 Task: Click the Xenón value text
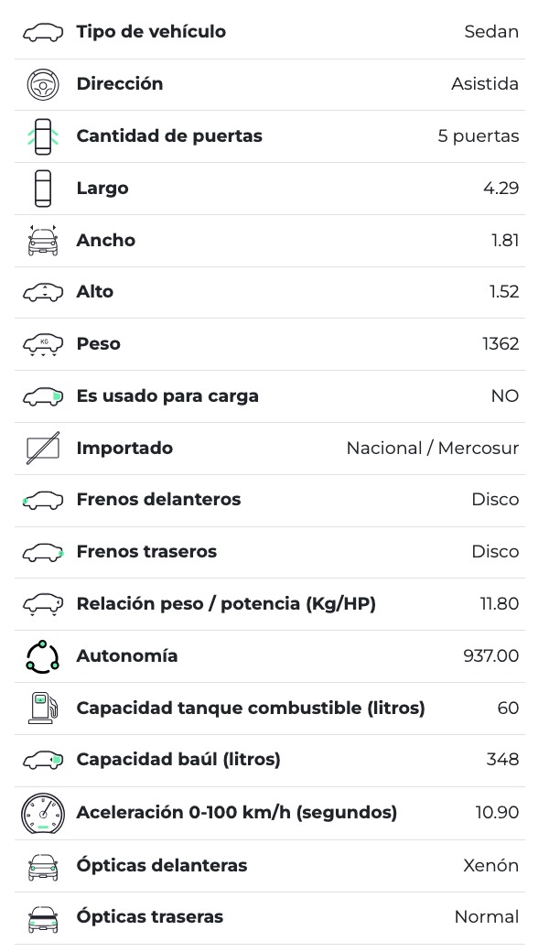pos(490,866)
